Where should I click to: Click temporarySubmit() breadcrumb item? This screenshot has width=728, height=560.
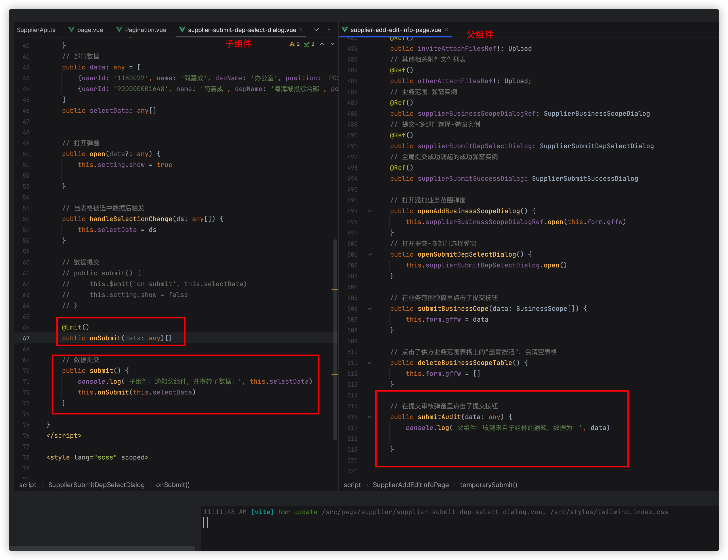(488, 485)
